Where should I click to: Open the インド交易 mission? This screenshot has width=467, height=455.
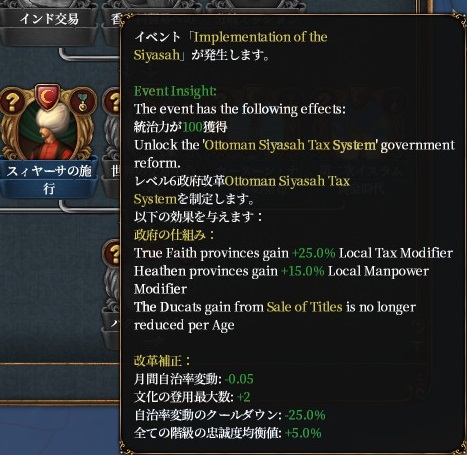49,19
